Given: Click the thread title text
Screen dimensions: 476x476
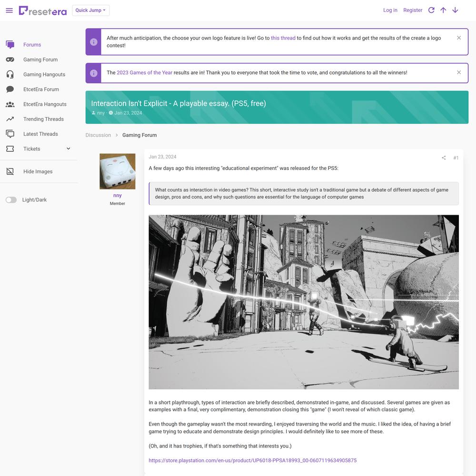Looking at the screenshot, I should (178, 103).
